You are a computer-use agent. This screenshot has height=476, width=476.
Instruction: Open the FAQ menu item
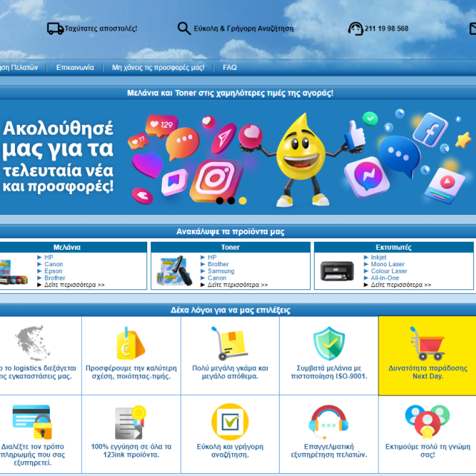230,68
